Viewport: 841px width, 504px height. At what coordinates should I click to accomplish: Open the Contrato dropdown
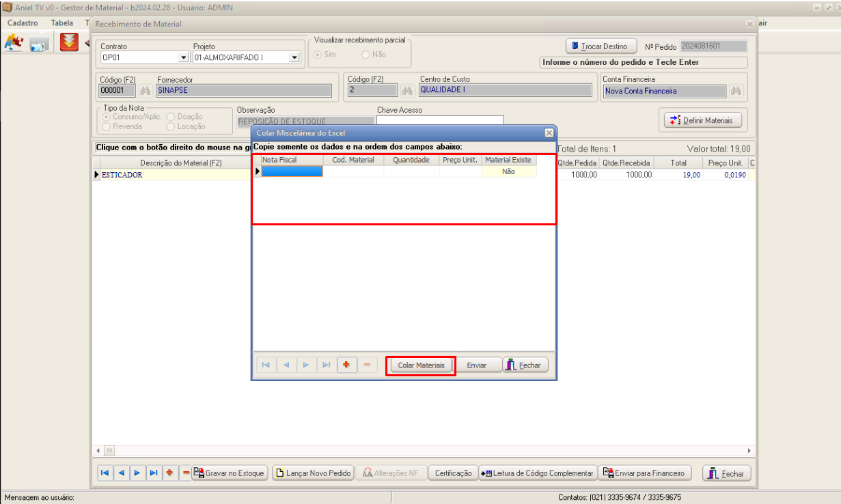click(183, 58)
